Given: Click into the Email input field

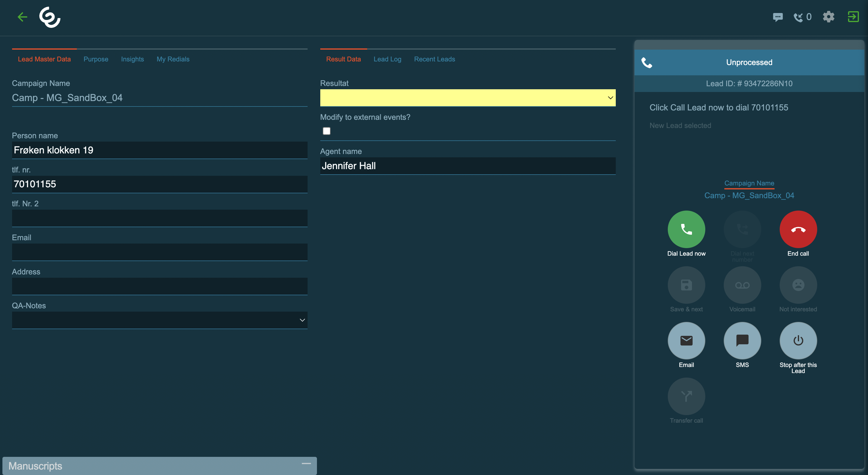Looking at the screenshot, I should [x=159, y=252].
